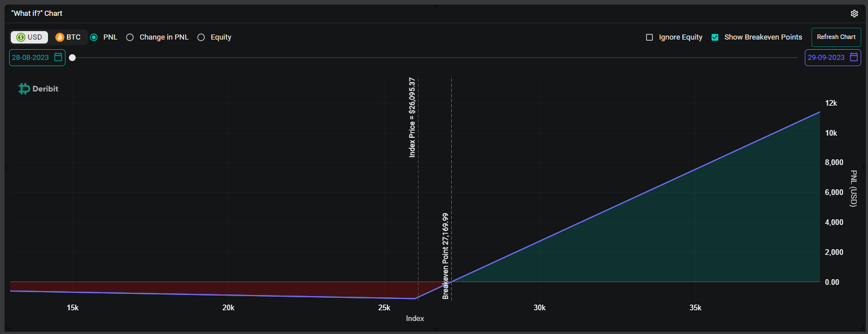Select the Equity radio option
The width and height of the screenshot is (868, 334).
[x=201, y=37]
